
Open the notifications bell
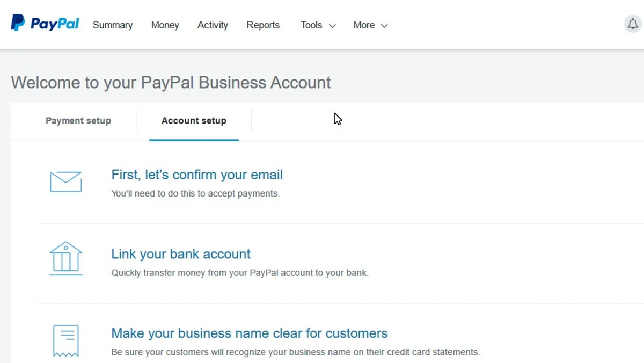point(633,24)
